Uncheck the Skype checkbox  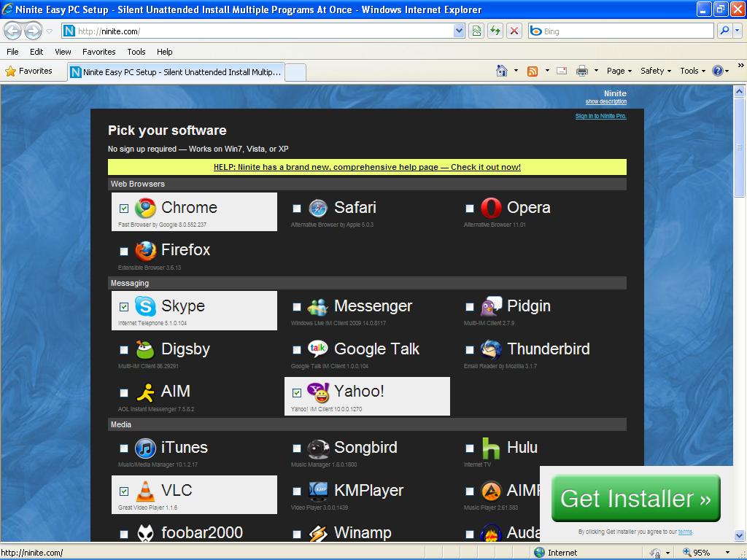(x=124, y=307)
